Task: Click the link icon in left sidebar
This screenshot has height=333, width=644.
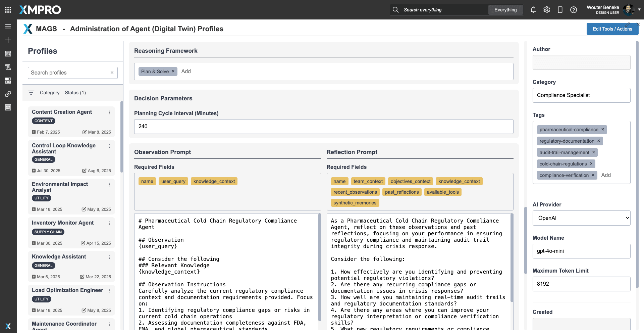Action: (8, 94)
